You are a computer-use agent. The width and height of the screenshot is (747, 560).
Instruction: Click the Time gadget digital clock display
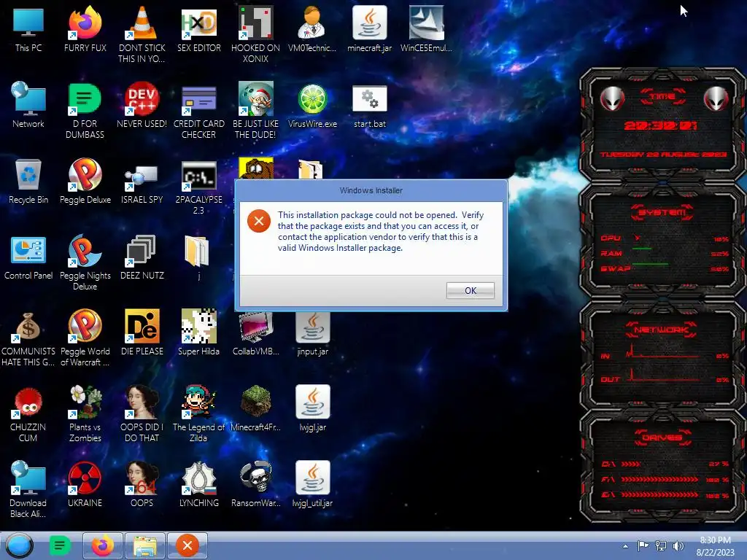pos(660,125)
